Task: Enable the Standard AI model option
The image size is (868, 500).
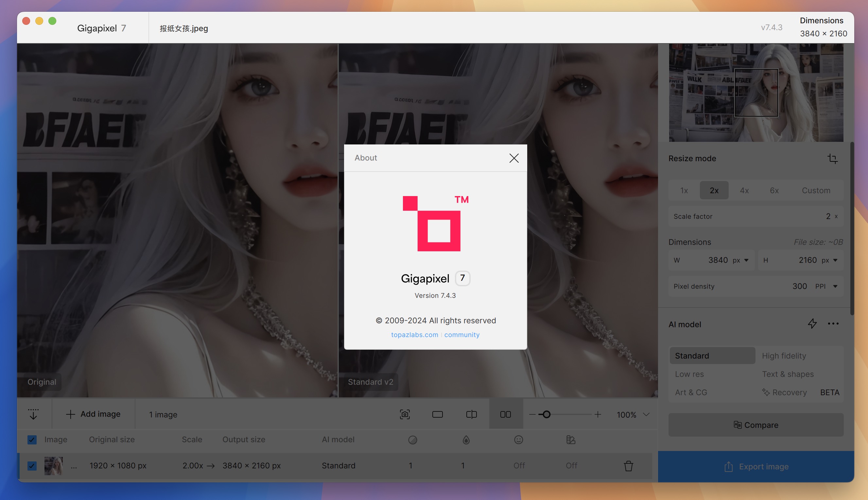Action: coord(712,356)
